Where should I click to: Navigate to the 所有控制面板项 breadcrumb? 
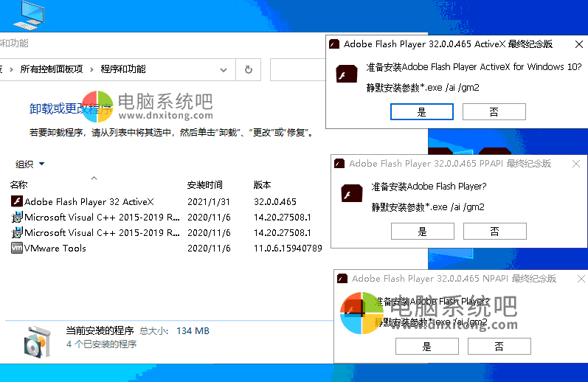52,69
